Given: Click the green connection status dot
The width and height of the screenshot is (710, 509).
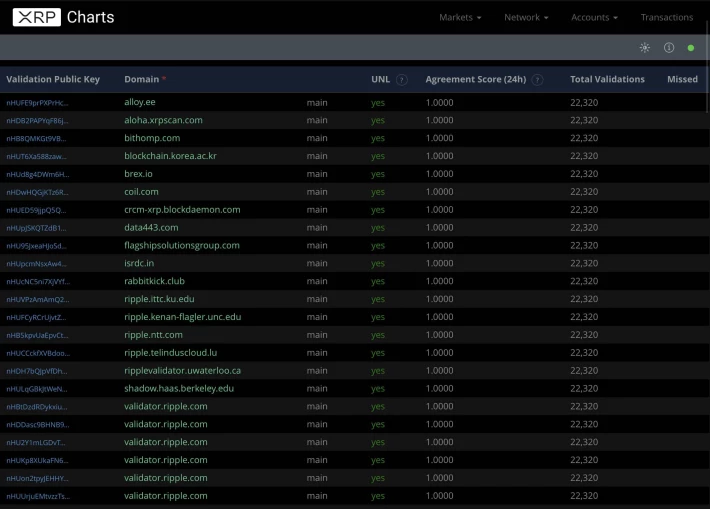Looking at the screenshot, I should pyautogui.click(x=691, y=48).
